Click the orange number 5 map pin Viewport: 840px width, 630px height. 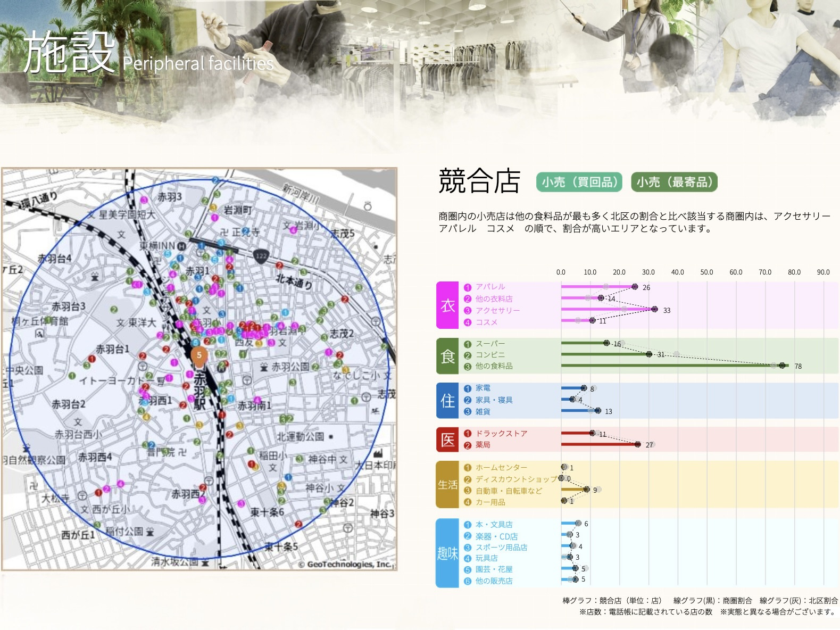(199, 357)
